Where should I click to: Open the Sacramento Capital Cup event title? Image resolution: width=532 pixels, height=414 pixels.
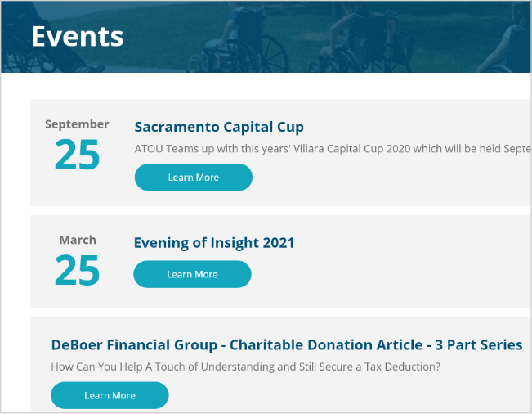coord(219,127)
